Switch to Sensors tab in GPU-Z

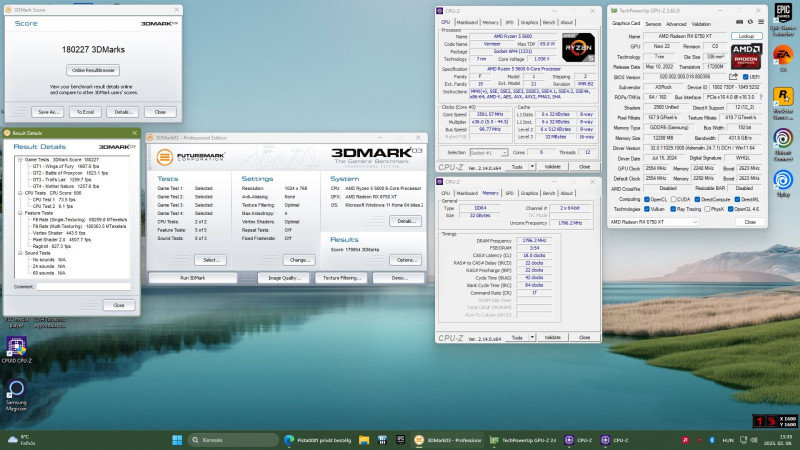point(653,24)
